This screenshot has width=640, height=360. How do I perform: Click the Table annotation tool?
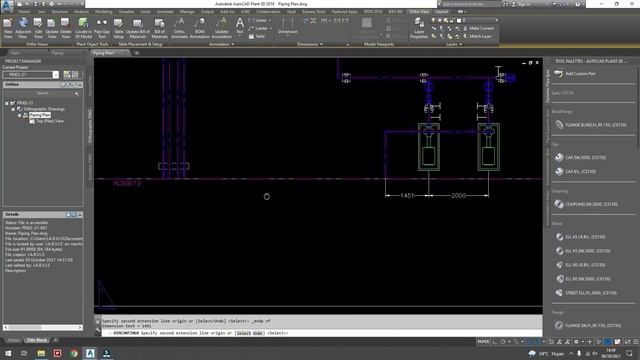[x=257, y=36]
